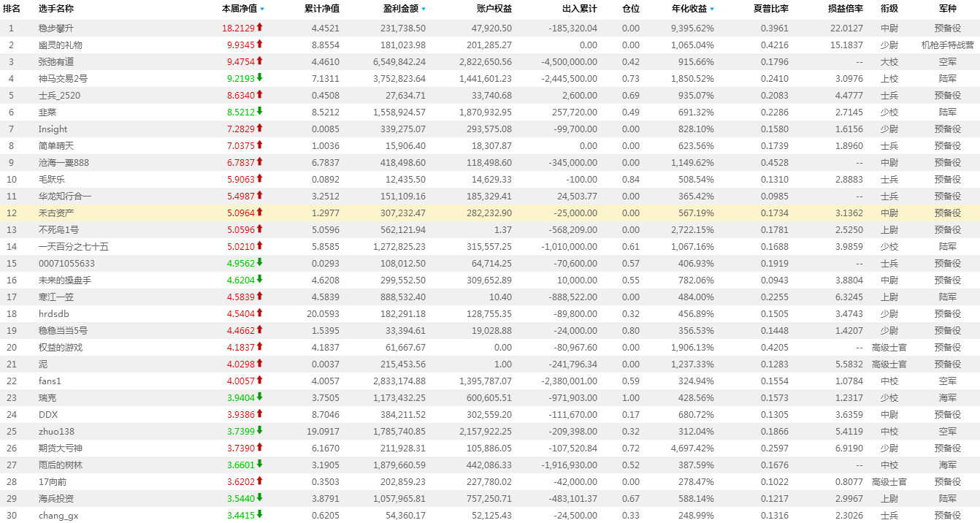The width and height of the screenshot is (980, 523).
Task: Click profit amount 6,549,842.24
Action: [399, 62]
